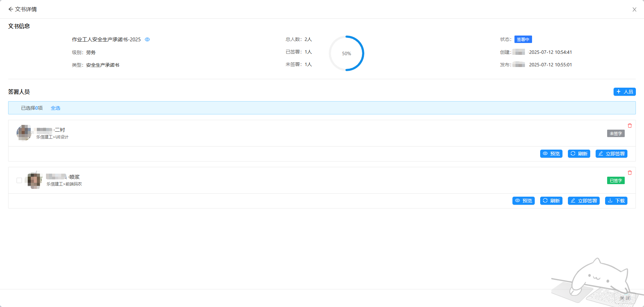
Task: Preview the 二衬 signer's document
Action: coord(551,154)
